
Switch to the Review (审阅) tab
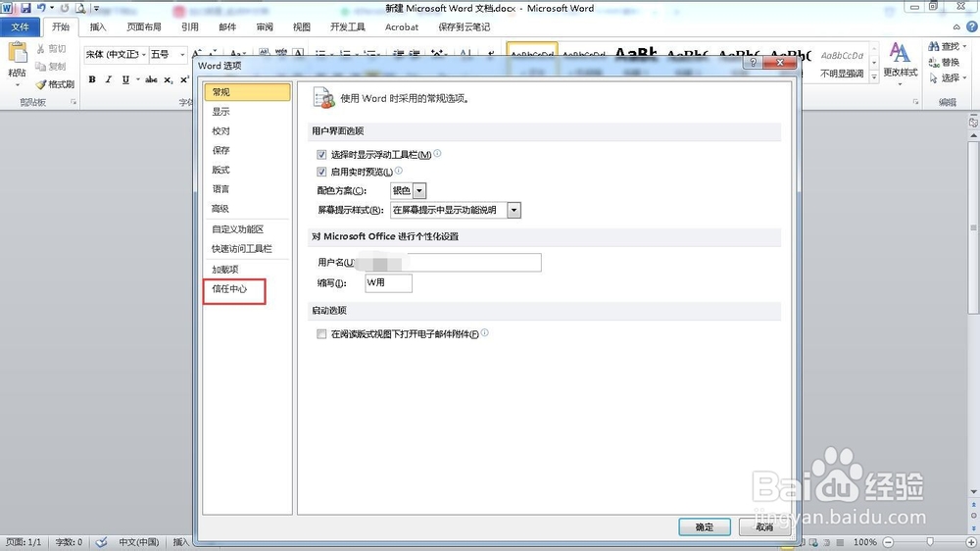(x=265, y=26)
